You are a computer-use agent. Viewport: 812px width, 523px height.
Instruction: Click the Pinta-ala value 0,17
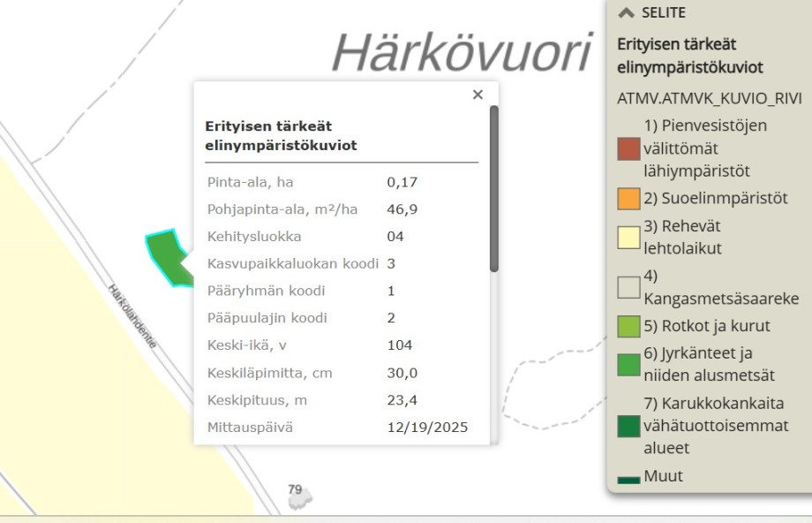[402, 182]
